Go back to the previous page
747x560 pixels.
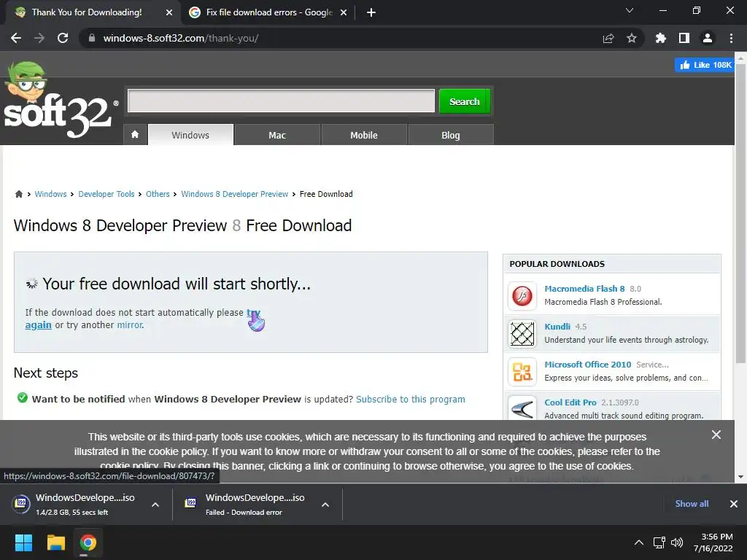click(16, 38)
